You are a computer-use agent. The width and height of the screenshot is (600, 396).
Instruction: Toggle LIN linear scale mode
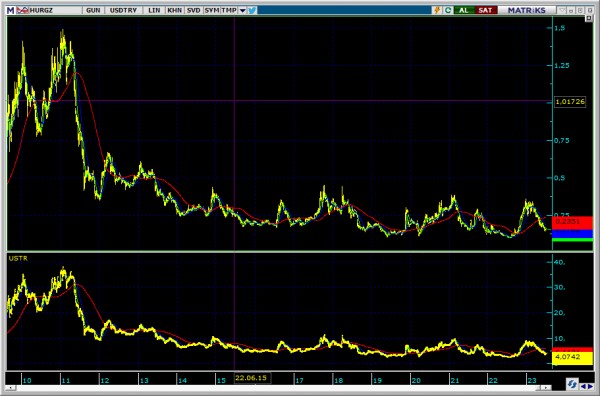point(154,10)
